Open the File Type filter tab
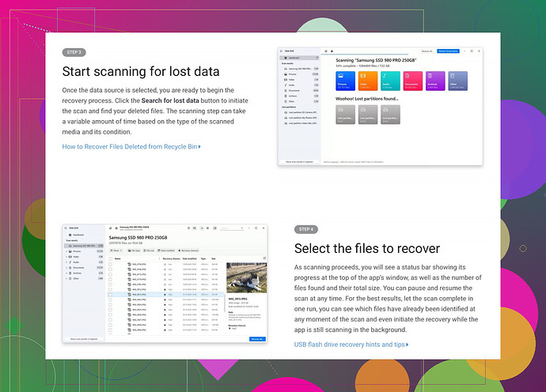This screenshot has height=392, width=546. [x=136, y=250]
